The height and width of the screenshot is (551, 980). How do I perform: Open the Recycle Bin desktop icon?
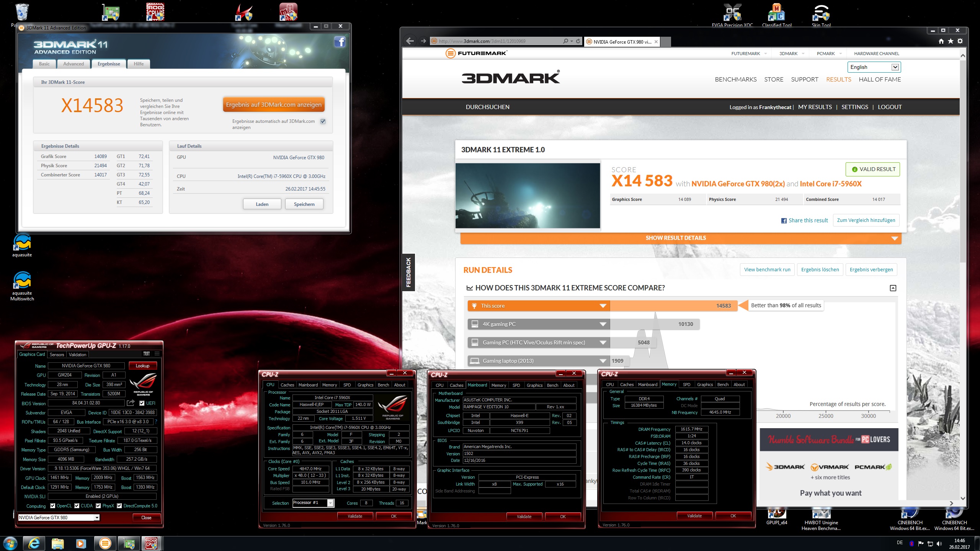22,11
